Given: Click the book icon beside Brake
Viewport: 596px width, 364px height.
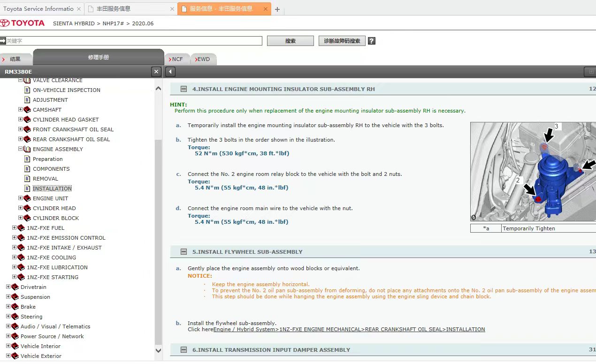Looking at the screenshot, I should pyautogui.click(x=15, y=307).
